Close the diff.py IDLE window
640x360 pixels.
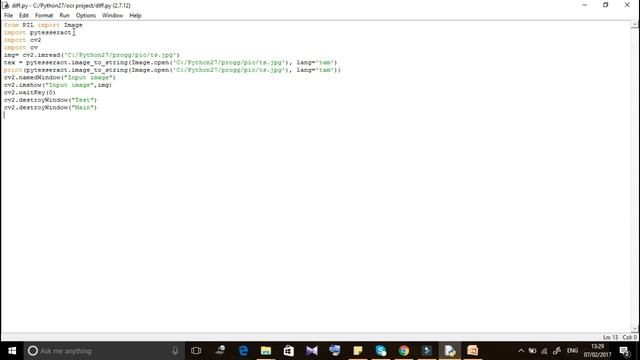point(627,5)
